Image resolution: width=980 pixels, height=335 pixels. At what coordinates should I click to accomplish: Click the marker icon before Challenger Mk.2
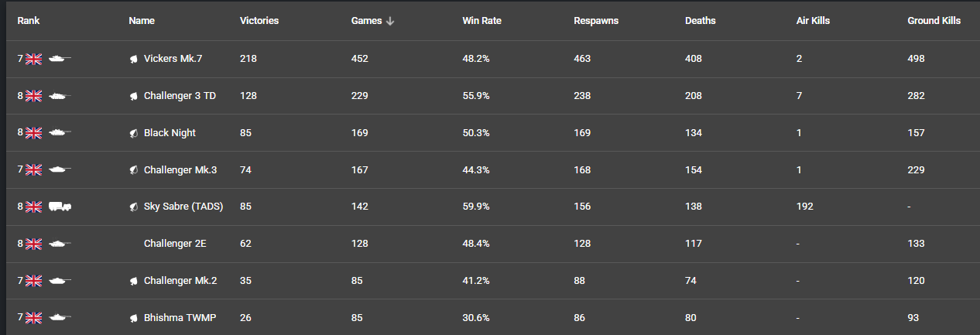[x=134, y=281]
